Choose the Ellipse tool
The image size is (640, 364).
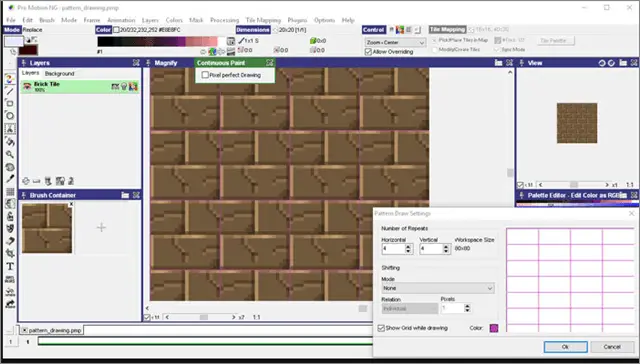pos(10,116)
